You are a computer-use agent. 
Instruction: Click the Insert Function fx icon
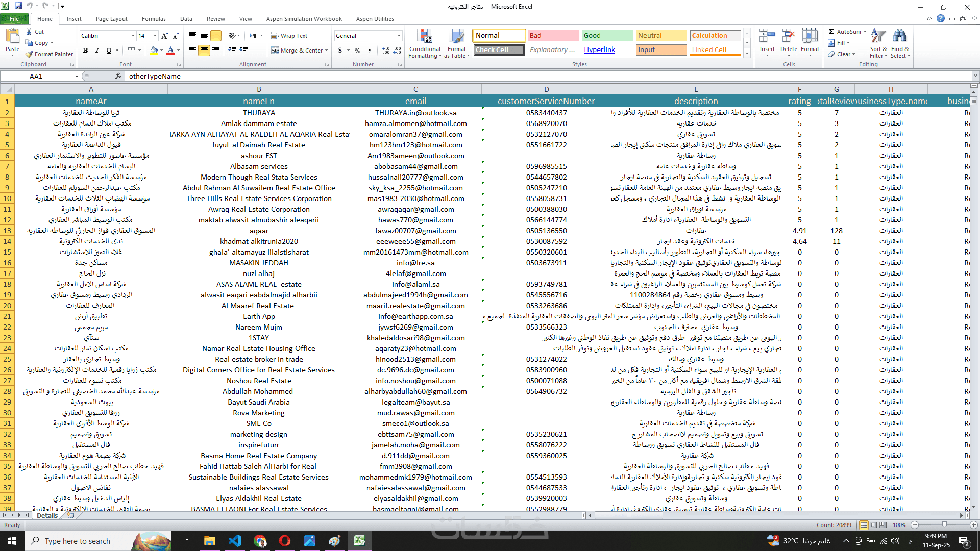coord(118,76)
